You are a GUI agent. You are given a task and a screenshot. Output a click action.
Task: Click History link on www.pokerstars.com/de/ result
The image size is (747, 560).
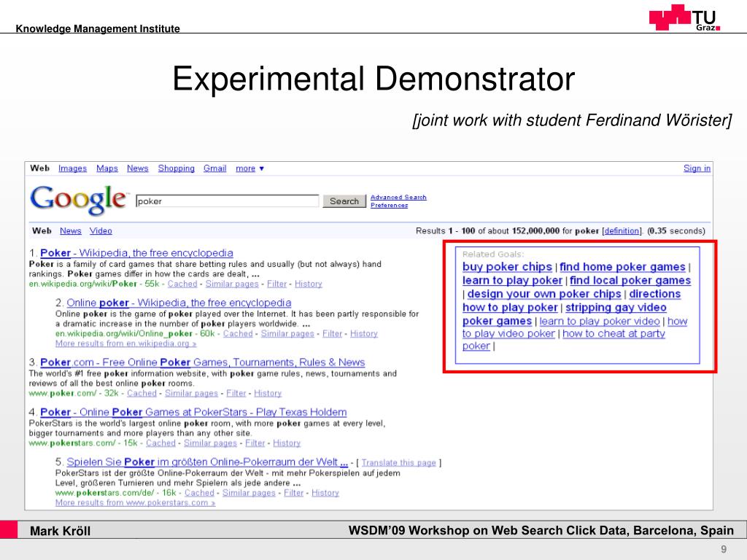(x=325, y=493)
